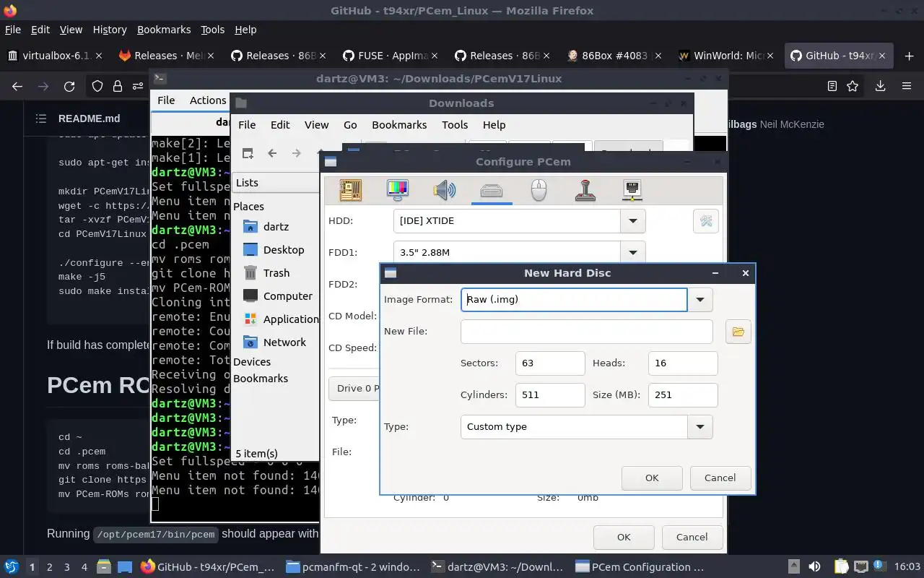Open file manager launcher icon in taskbar
This screenshot has height=578, width=924.
(x=103, y=567)
